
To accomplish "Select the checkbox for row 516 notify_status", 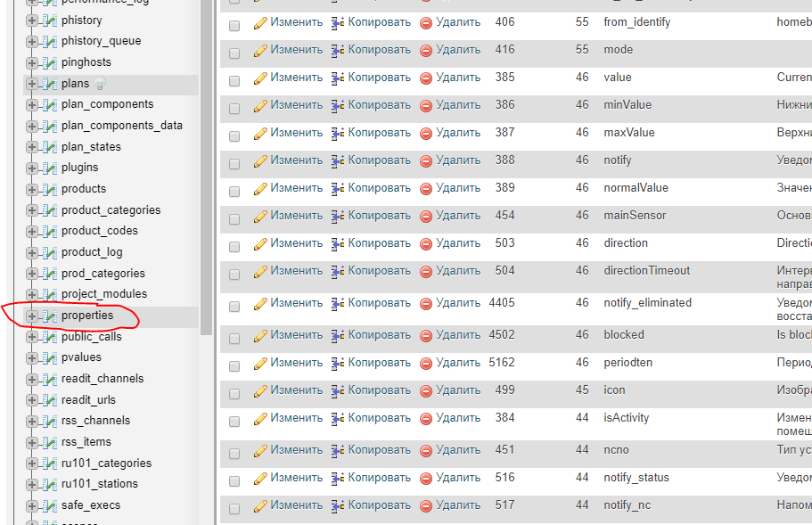I will coord(234,481).
